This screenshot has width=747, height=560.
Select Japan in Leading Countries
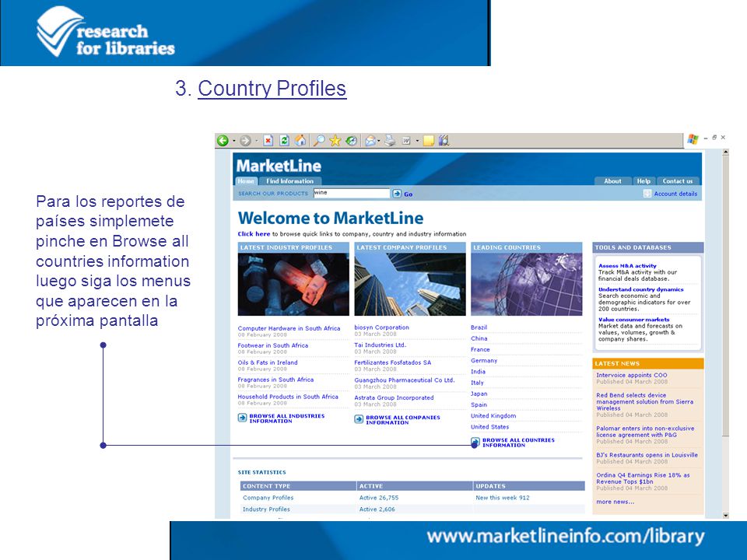point(479,394)
